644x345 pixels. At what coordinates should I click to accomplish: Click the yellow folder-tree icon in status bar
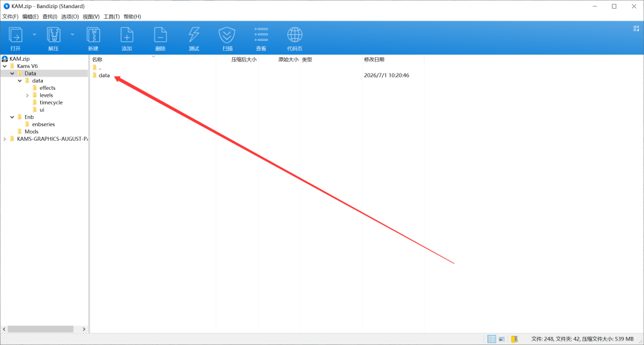[x=514, y=339]
